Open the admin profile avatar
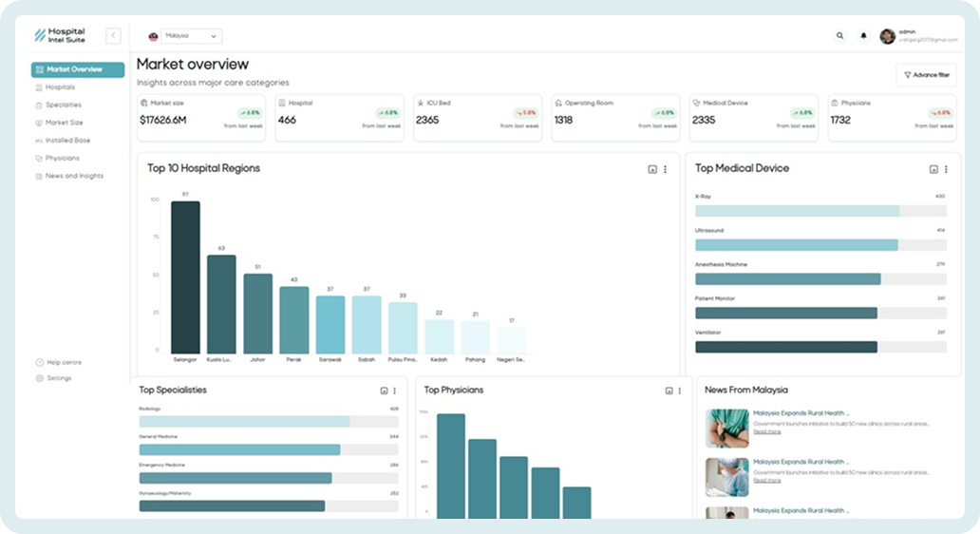This screenshot has width=980, height=534. tap(888, 36)
